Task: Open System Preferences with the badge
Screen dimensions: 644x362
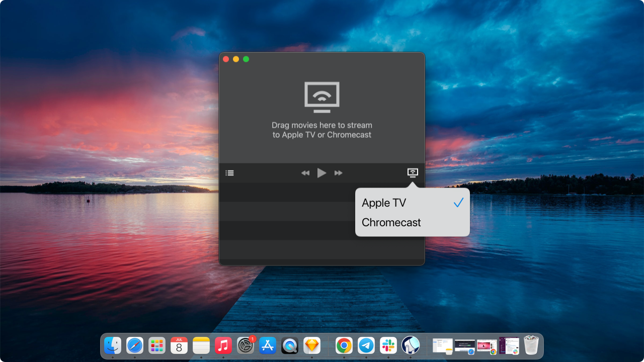Action: click(x=246, y=345)
